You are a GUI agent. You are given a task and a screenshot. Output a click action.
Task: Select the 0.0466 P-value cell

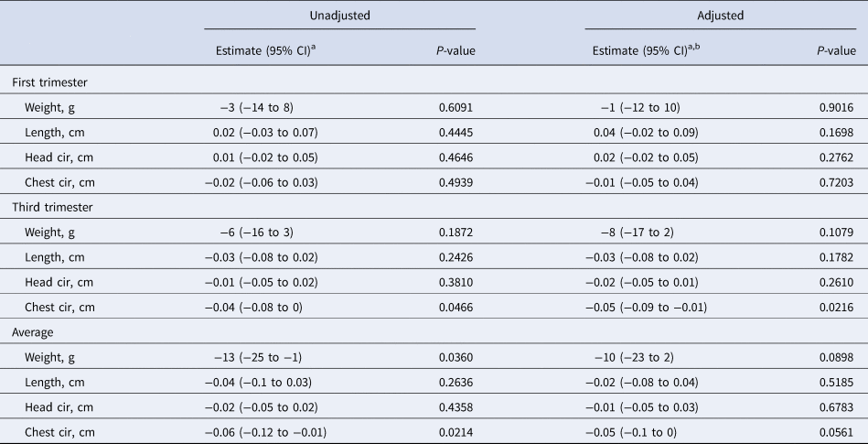[x=456, y=308]
